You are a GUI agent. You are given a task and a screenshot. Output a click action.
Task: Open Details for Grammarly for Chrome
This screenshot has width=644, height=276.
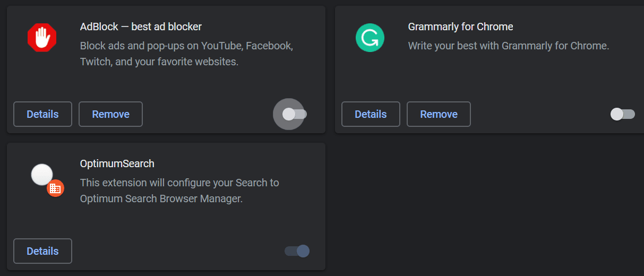(371, 114)
